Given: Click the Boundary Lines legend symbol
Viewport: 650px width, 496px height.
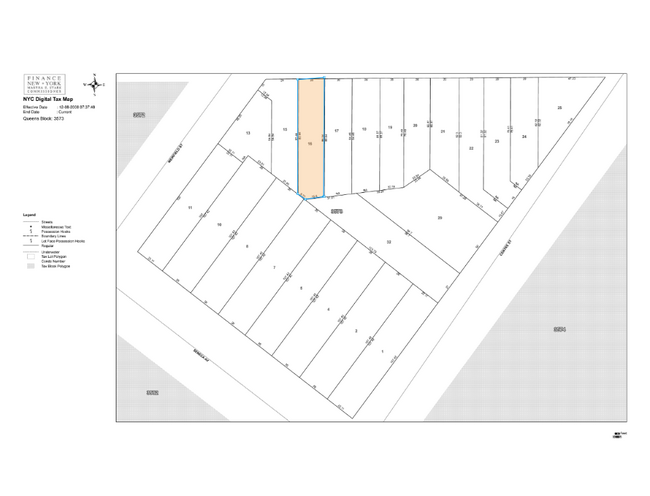Looking at the screenshot, I should pos(29,236).
